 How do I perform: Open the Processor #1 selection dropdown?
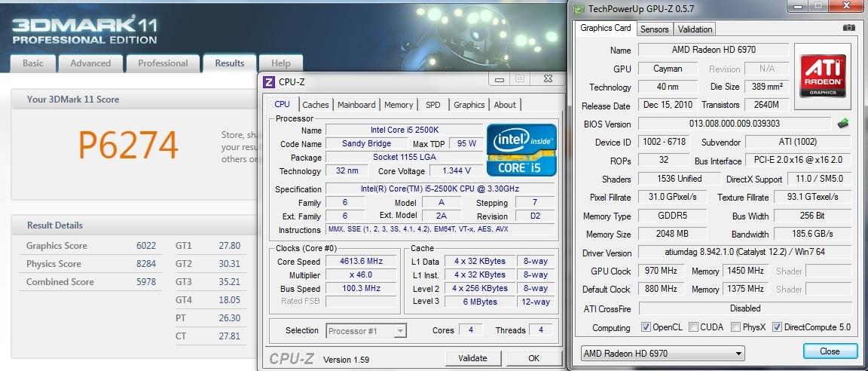[x=366, y=331]
